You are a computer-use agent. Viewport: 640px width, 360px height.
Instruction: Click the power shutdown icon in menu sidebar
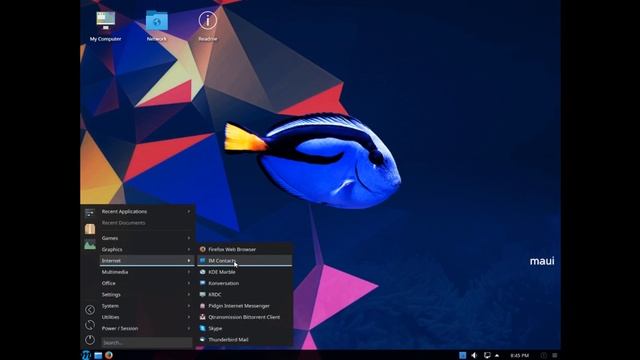point(90,340)
